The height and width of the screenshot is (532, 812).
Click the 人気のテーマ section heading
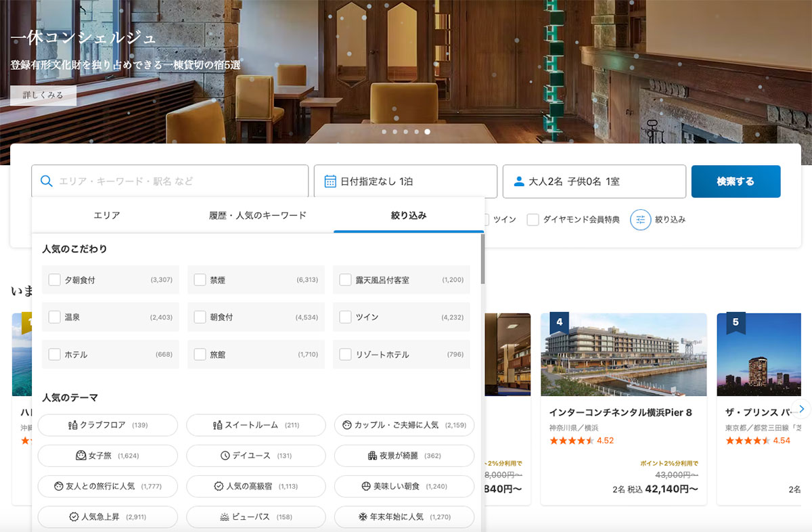tap(70, 397)
